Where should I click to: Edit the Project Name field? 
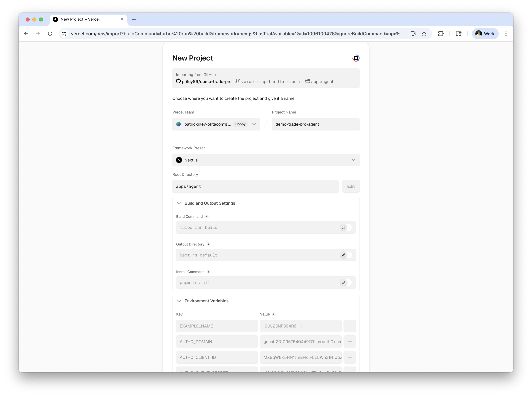315,124
